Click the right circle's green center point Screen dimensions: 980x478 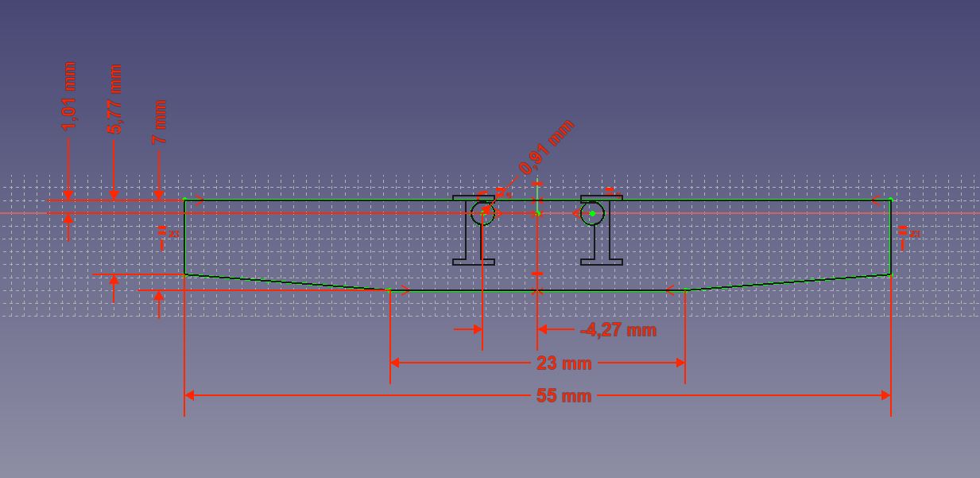(592, 213)
